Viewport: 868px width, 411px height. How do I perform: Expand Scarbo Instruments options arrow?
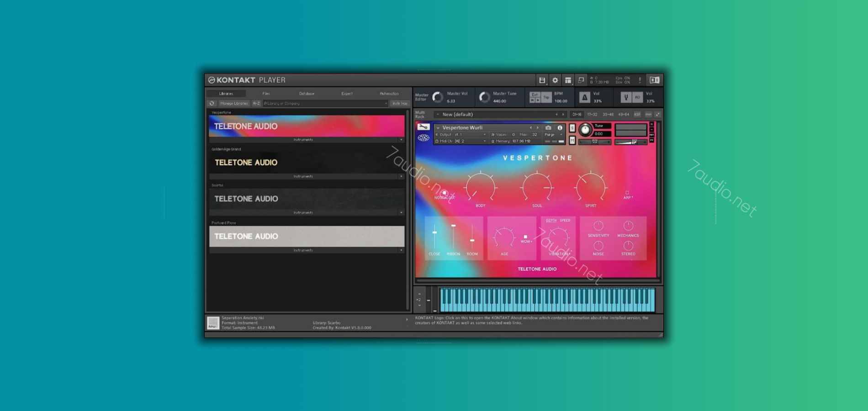[401, 213]
